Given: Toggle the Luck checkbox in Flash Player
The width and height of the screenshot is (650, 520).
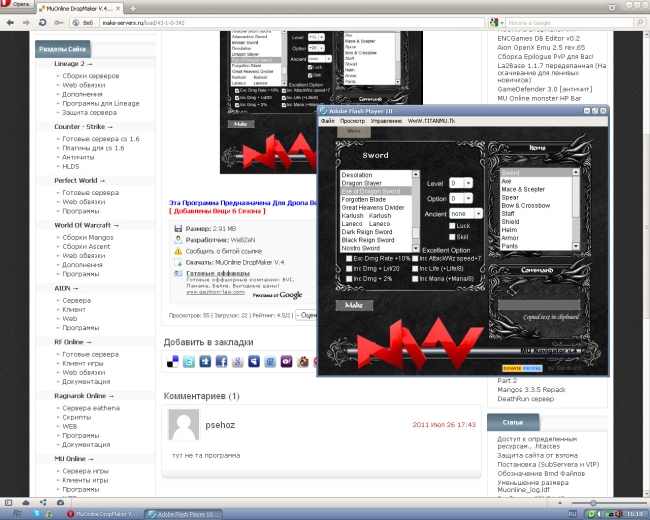Looking at the screenshot, I should click(x=452, y=226).
